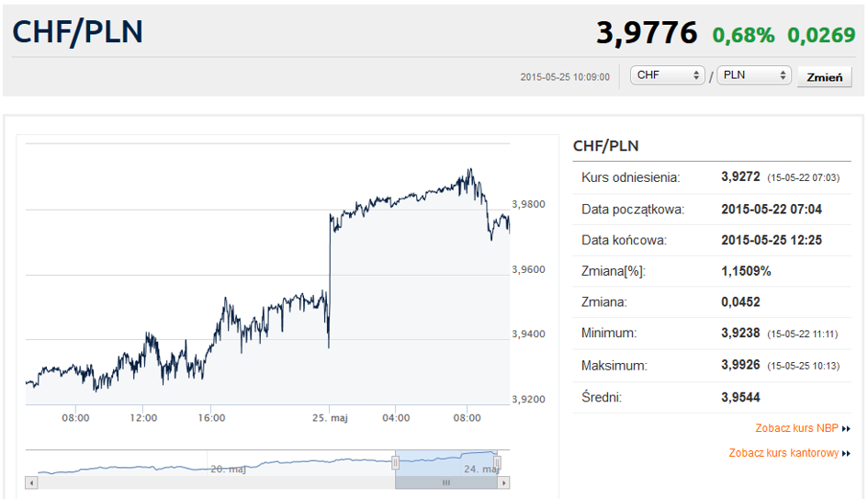This screenshot has height=499, width=868.
Task: Open the CHF base currency dropdown
Action: pos(668,75)
